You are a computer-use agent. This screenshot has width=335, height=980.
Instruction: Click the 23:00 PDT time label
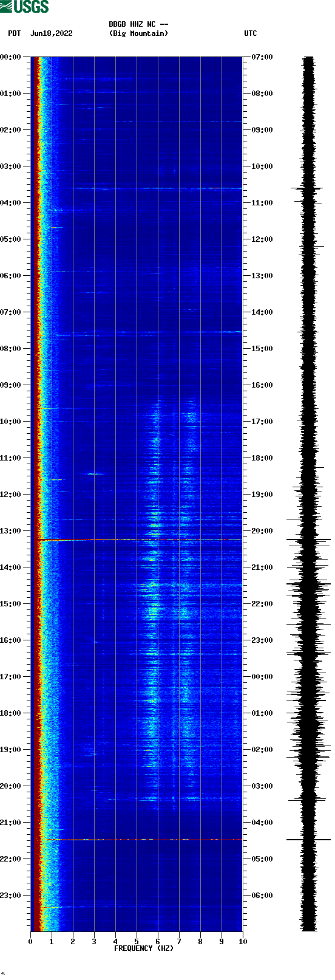(x=11, y=896)
